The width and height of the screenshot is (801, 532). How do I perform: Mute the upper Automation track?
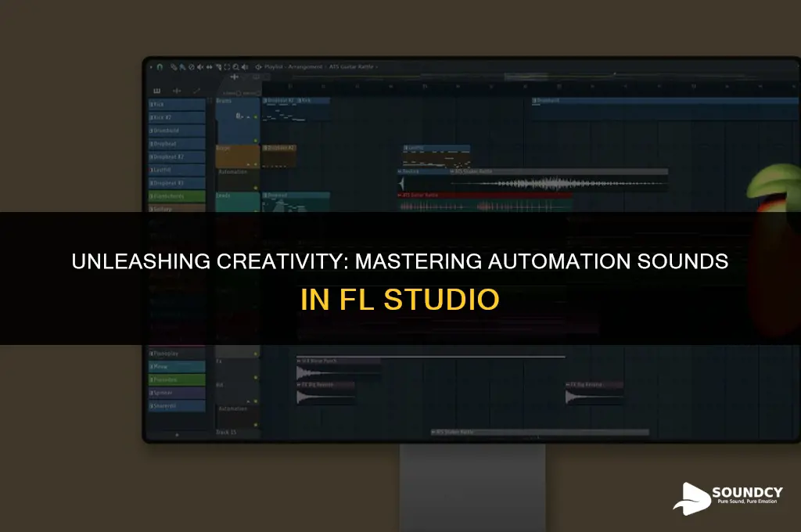256,188
